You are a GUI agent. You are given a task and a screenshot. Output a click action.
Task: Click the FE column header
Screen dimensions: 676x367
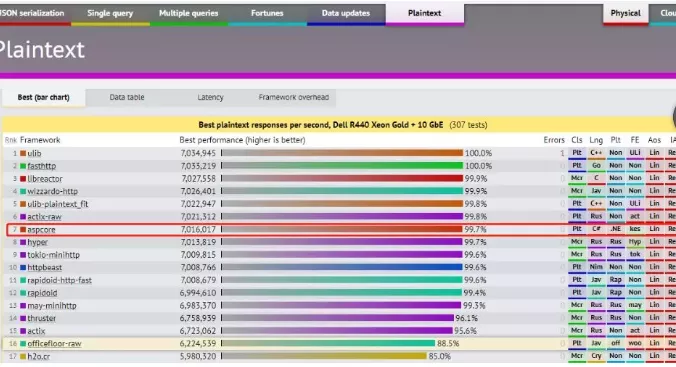(x=635, y=140)
